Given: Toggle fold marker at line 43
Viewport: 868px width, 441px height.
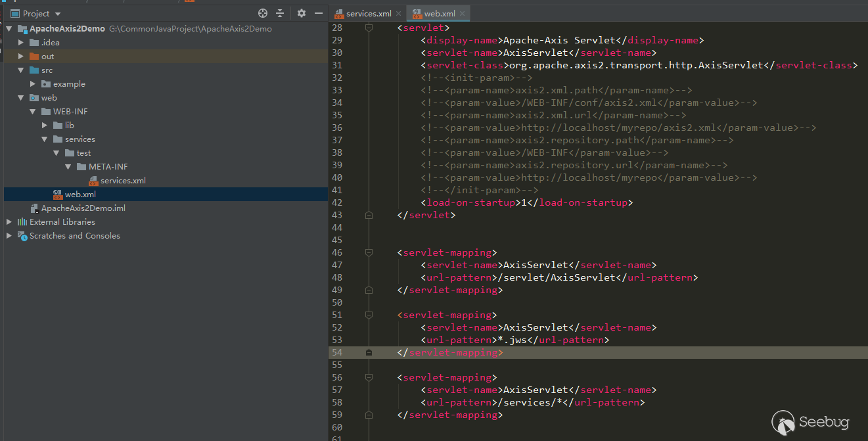Looking at the screenshot, I should pyautogui.click(x=369, y=215).
